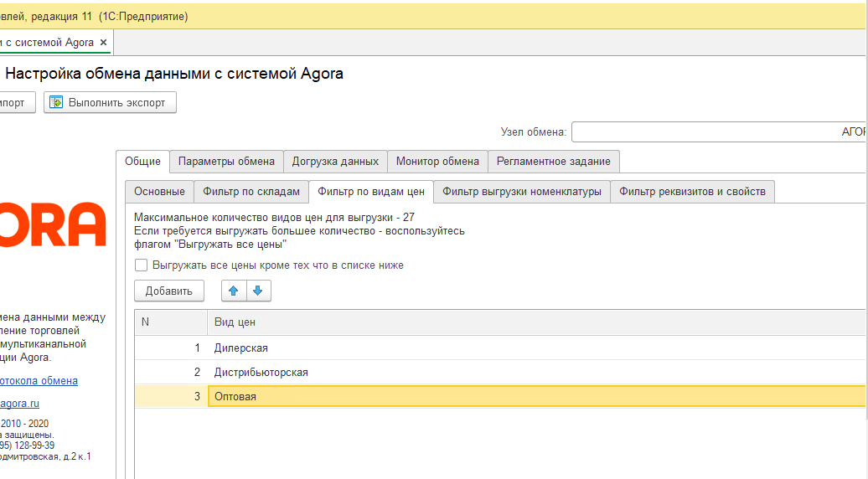Screen dimensions: 868x479
Task: Click the Agora logo image
Action: (x=52, y=224)
